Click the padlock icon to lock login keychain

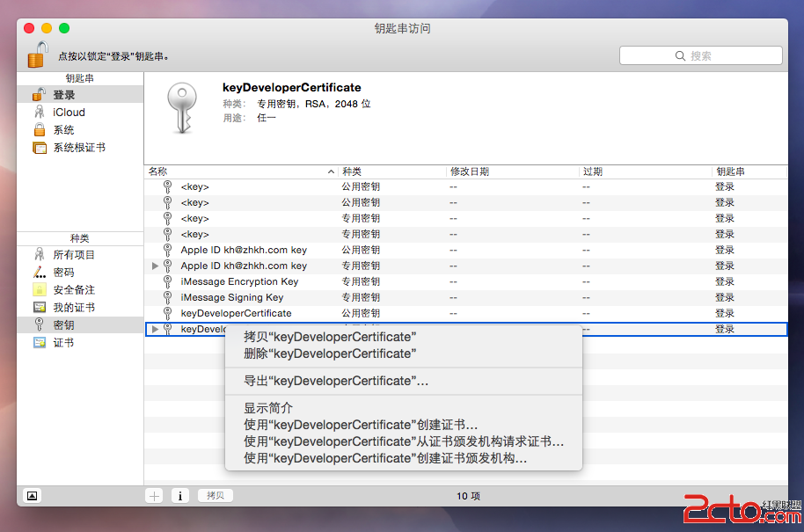[36, 55]
